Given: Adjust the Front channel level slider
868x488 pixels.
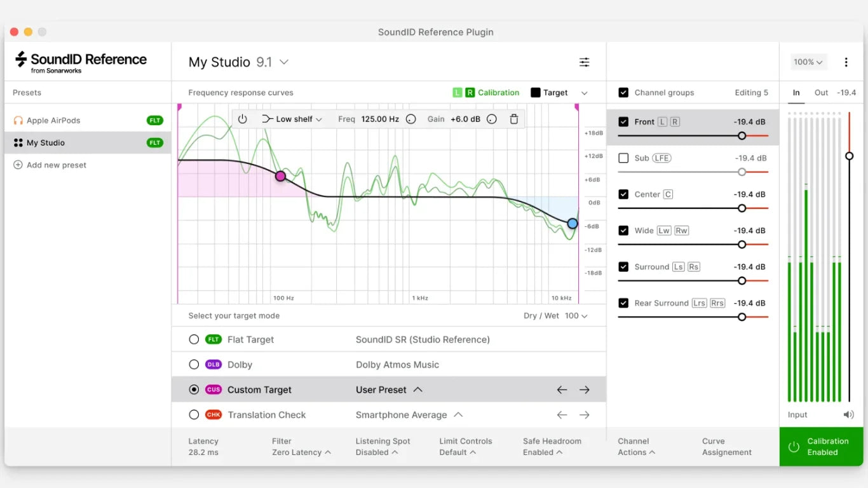Looking at the screenshot, I should [693, 135].
